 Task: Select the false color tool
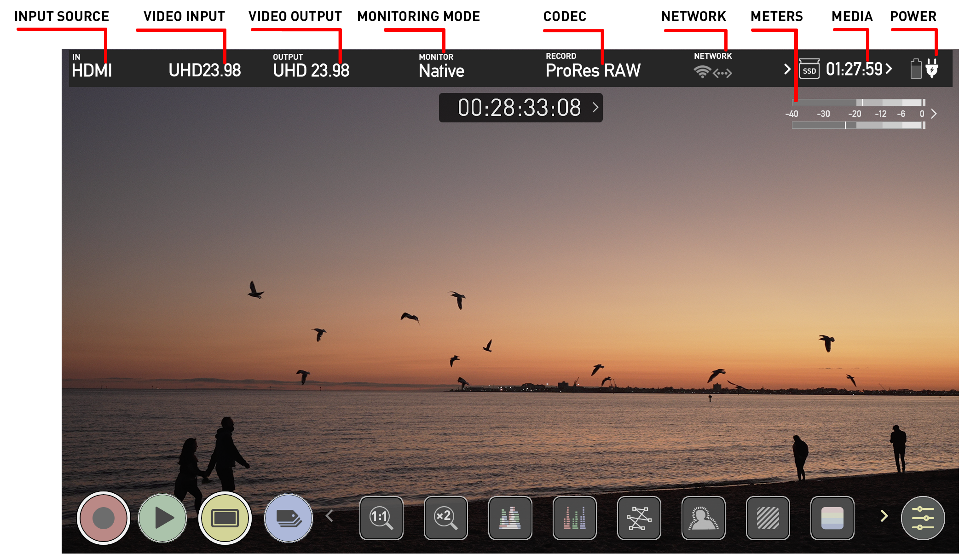pos(832,518)
